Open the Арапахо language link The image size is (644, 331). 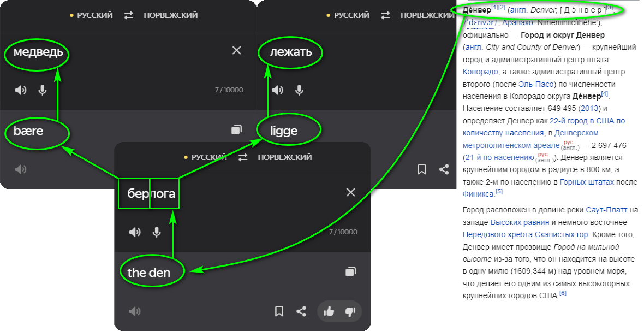pos(518,22)
